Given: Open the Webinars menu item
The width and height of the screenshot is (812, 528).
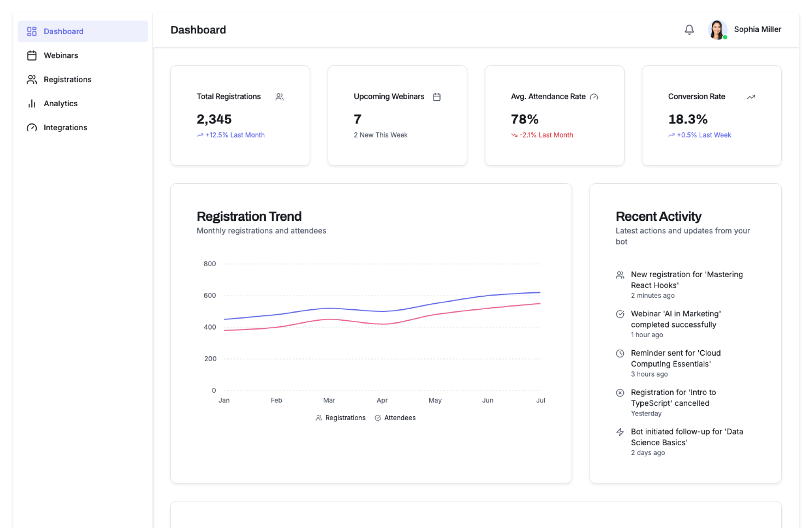Looking at the screenshot, I should pos(61,55).
